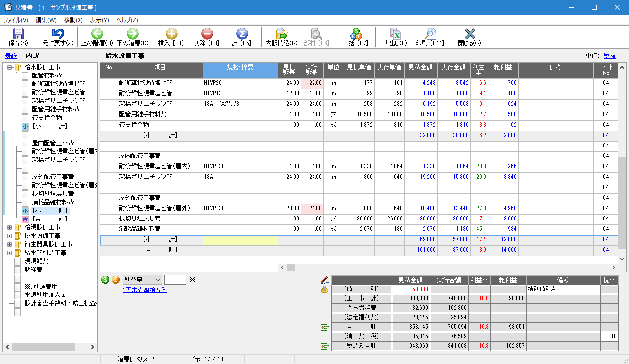629x364 pixels.
Task: Tick the box beside 諸経費 in tree
Action: [x=18, y=270]
